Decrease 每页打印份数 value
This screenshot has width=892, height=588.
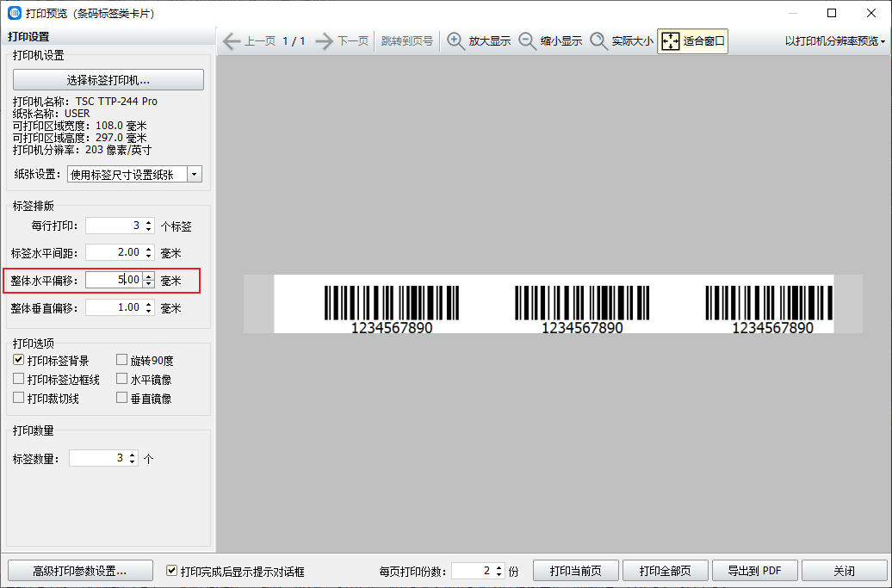(x=499, y=574)
